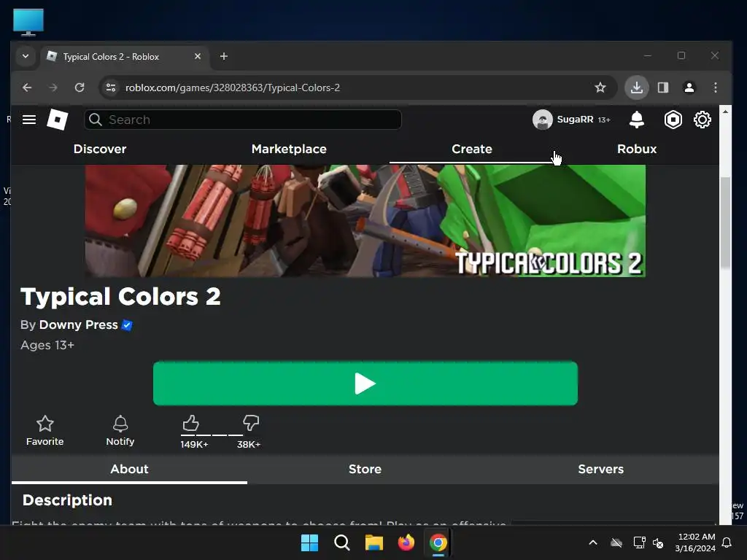Open Firefox from taskbar
This screenshot has height=560, width=747.
406,542
